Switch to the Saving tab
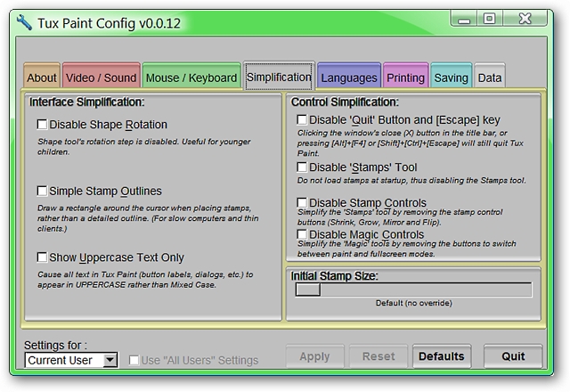The image size is (570, 392). click(x=452, y=75)
